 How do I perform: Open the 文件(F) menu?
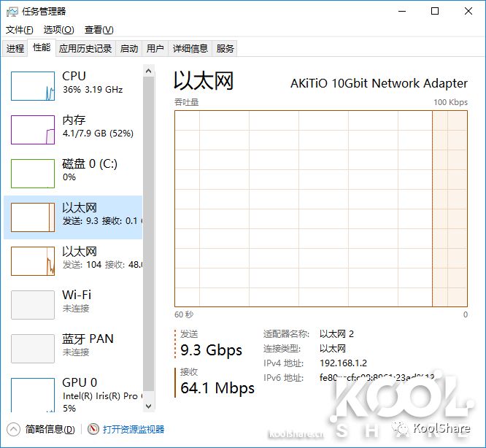coord(19,30)
